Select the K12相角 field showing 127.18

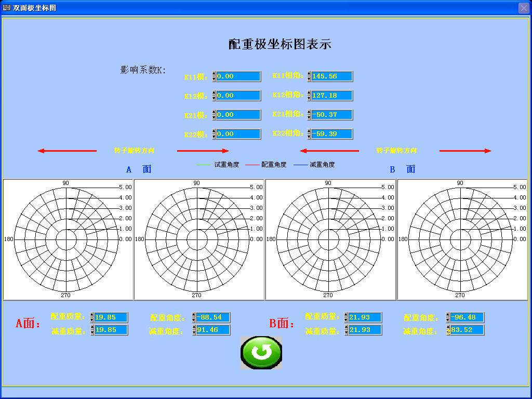coord(330,96)
